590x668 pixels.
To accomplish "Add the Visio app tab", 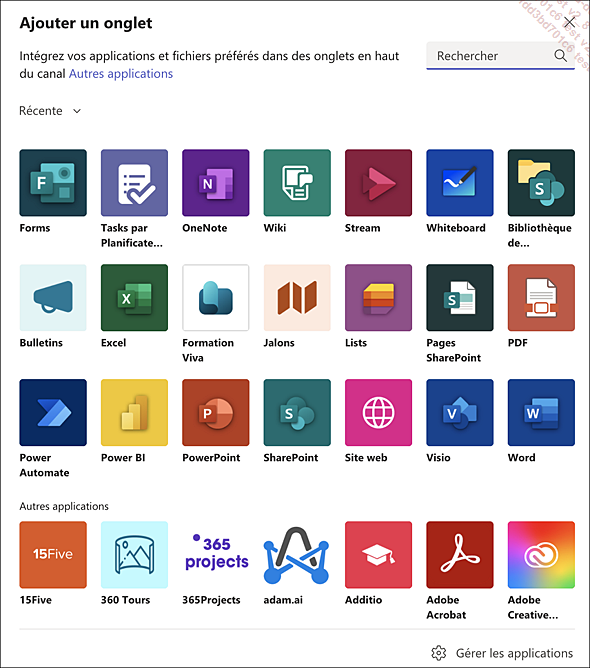I will tap(460, 413).
